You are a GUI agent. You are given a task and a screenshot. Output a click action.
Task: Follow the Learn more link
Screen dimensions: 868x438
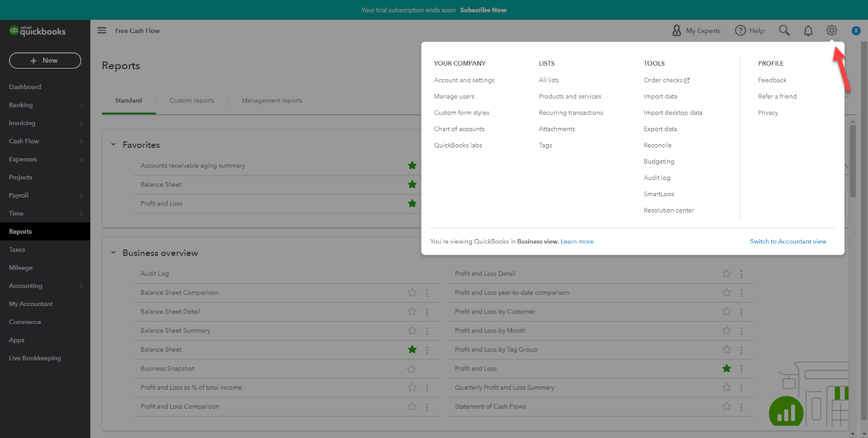pos(577,242)
